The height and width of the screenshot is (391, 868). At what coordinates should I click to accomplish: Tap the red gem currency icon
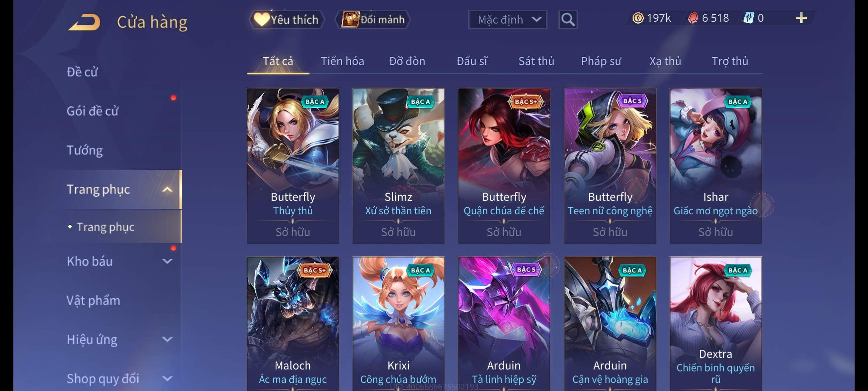(693, 18)
